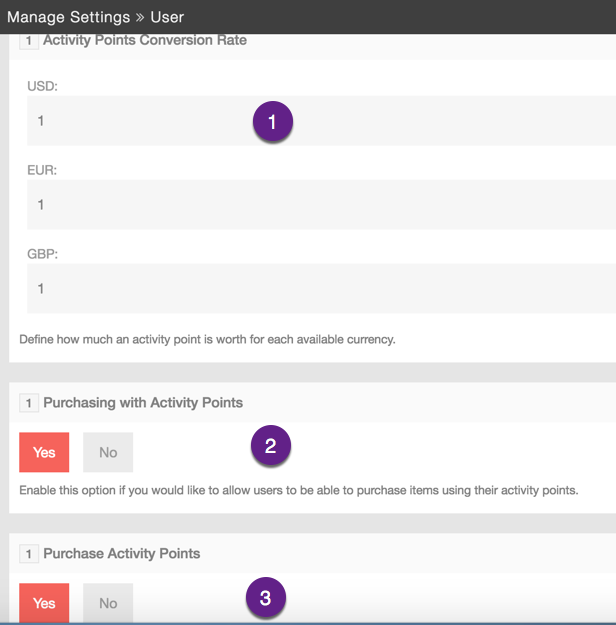This screenshot has height=625, width=616.
Task: Click the "Purchasing with Activity Points" section title
Action: coord(143,403)
